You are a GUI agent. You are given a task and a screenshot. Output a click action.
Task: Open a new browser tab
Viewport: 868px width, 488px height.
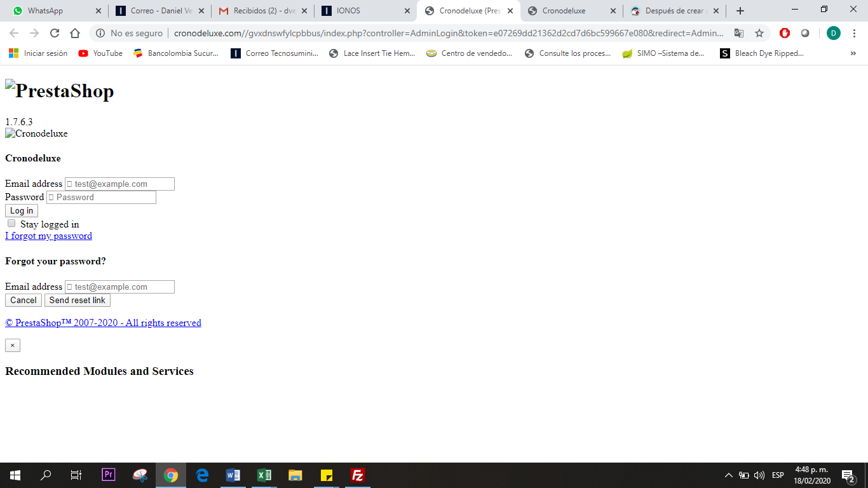(740, 11)
